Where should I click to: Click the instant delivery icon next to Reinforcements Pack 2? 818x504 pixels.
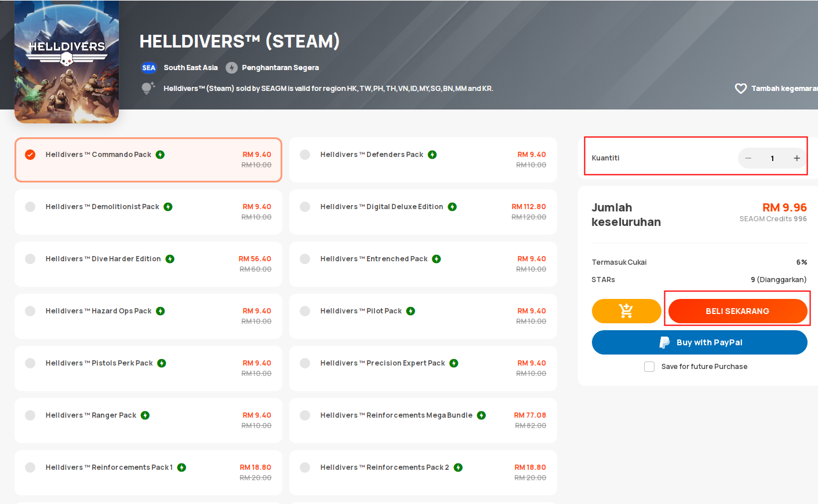pos(458,468)
